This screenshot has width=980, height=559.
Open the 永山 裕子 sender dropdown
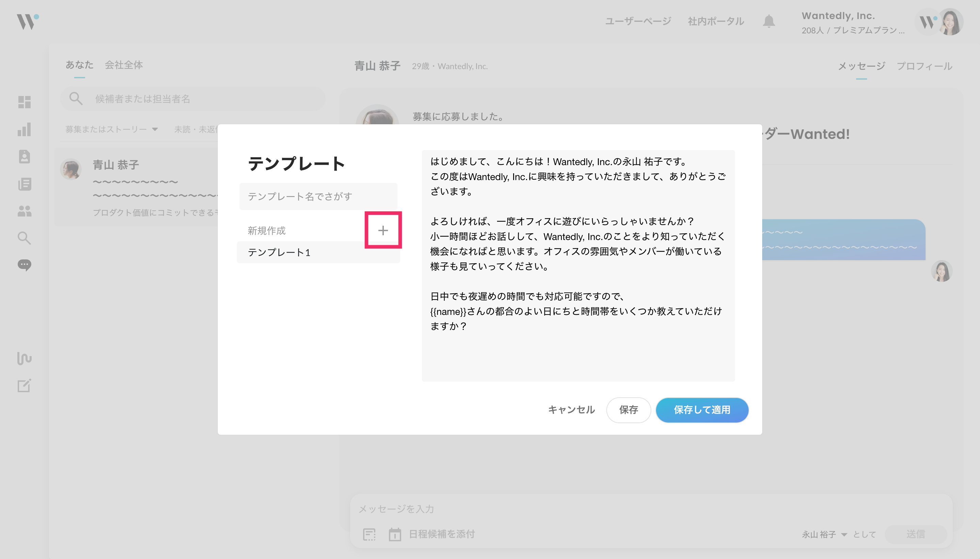(x=824, y=534)
